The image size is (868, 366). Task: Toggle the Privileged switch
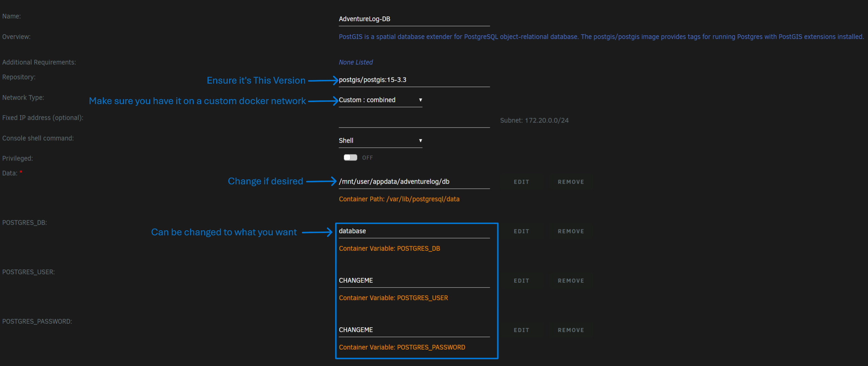point(350,157)
